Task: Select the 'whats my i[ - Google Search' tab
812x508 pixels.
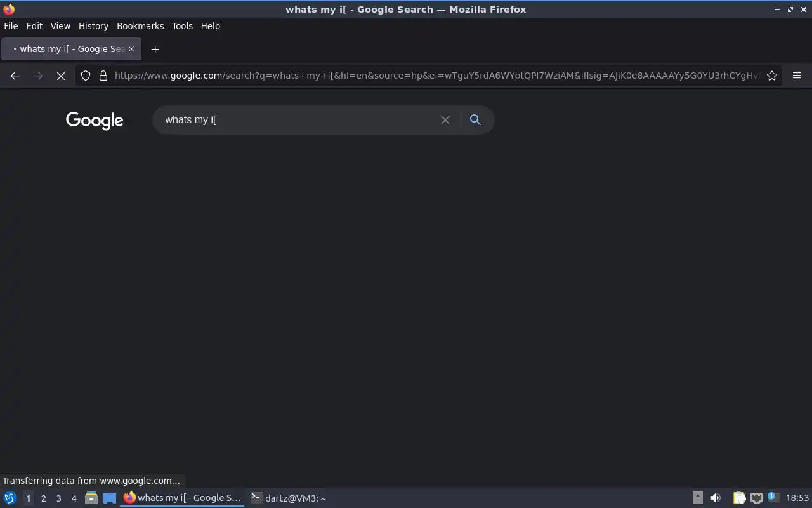Action: [x=71, y=49]
